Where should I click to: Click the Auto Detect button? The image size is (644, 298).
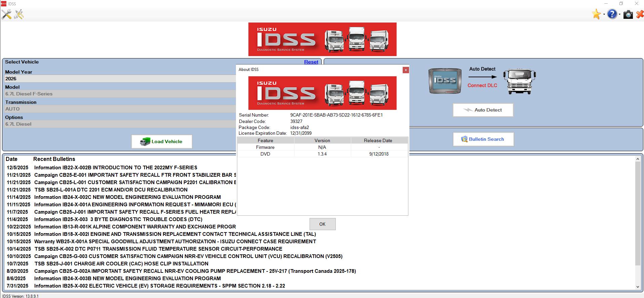(483, 110)
